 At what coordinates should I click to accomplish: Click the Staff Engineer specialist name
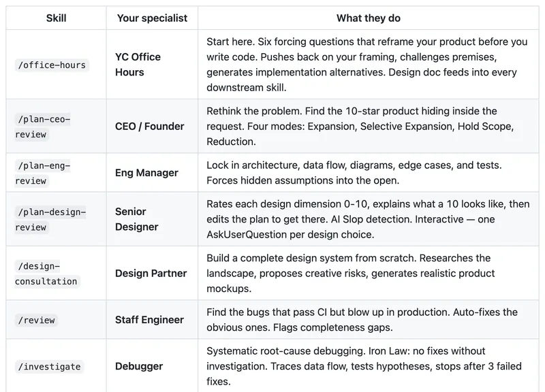149,319
